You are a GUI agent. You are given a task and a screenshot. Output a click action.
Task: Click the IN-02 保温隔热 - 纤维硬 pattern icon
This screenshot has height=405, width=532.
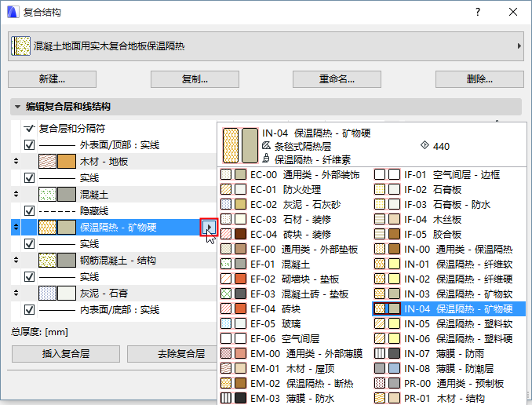[380, 279]
